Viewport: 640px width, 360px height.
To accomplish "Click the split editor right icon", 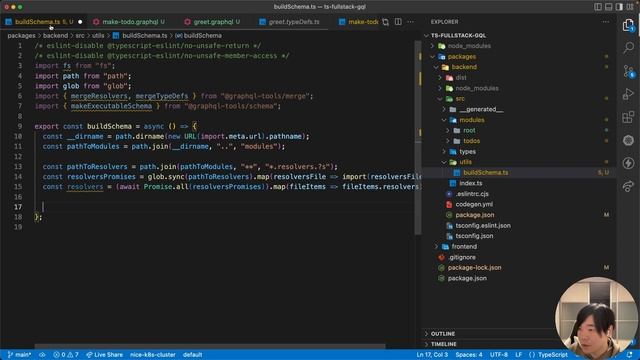I will [x=398, y=22].
